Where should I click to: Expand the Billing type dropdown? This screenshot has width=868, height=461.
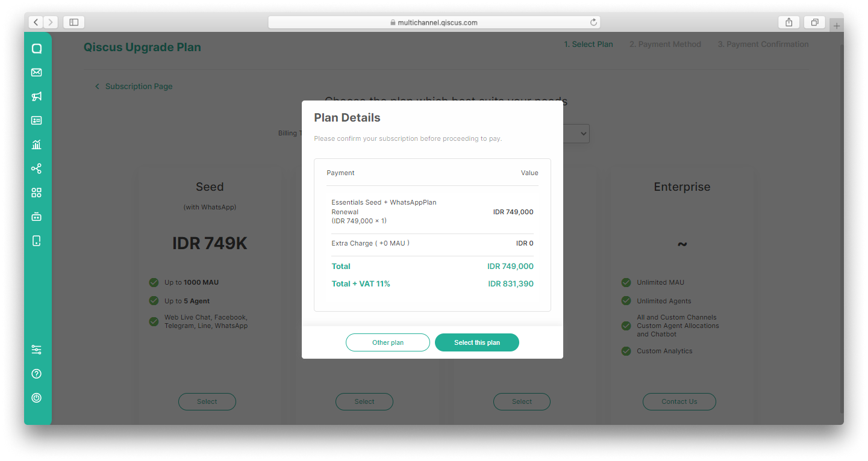(x=576, y=134)
